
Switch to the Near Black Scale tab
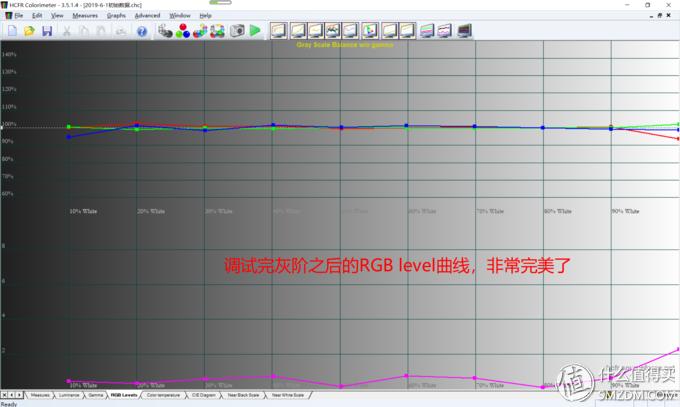[243, 395]
